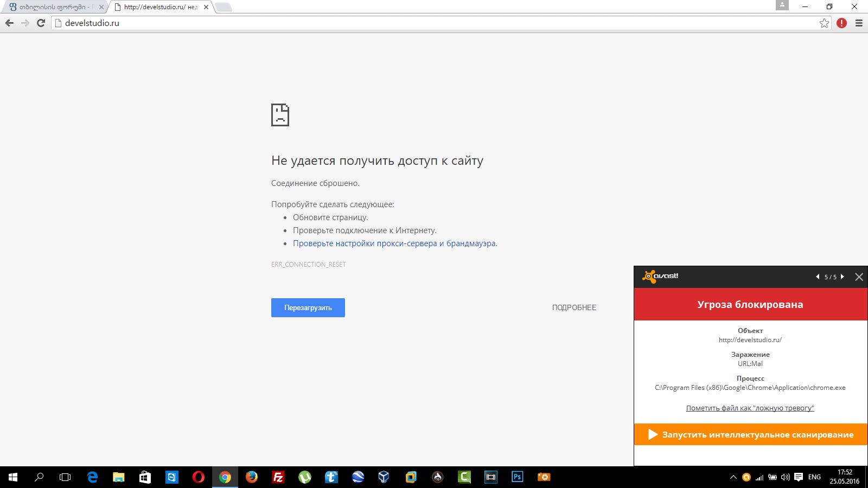Open the VMware taskbar icon
868x488 pixels.
(x=411, y=477)
